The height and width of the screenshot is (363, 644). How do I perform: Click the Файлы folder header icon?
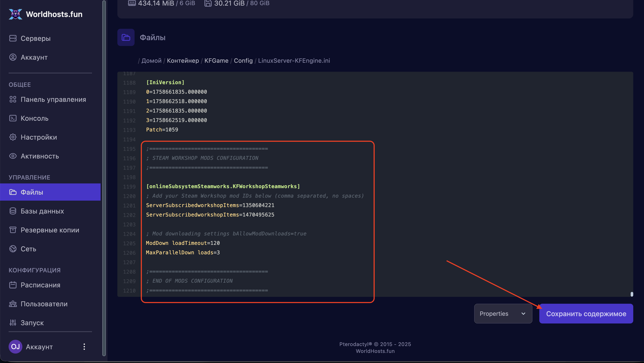126,37
